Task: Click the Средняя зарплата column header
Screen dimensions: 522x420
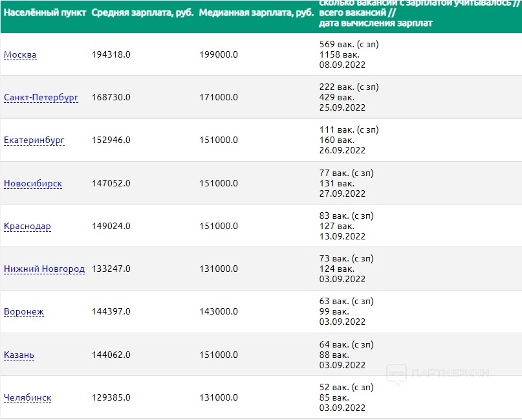Action: 142,13
